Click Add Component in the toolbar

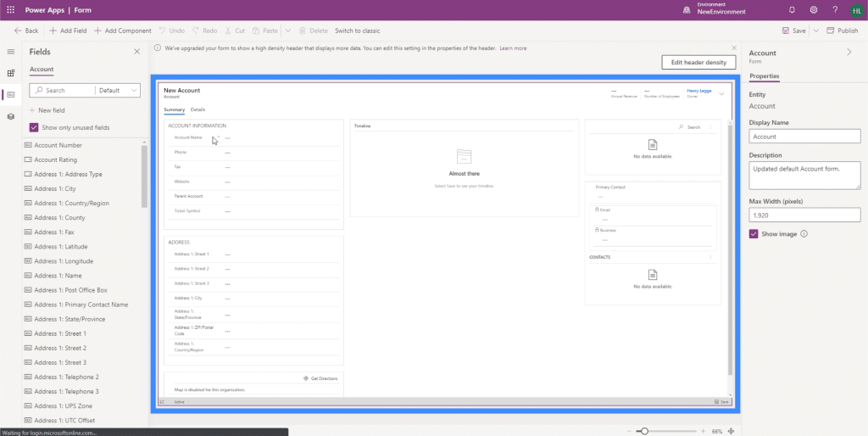click(x=122, y=31)
